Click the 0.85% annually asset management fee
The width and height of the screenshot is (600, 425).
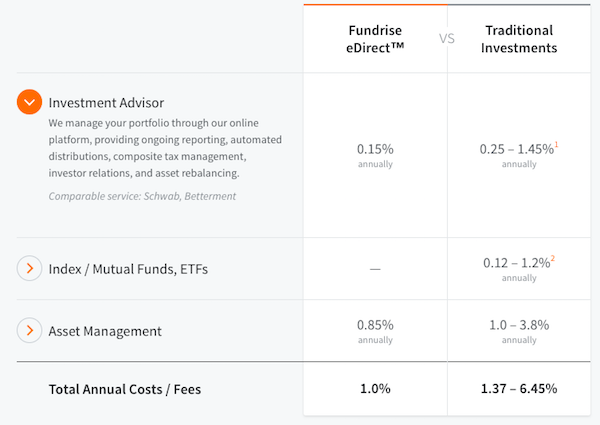(x=375, y=325)
